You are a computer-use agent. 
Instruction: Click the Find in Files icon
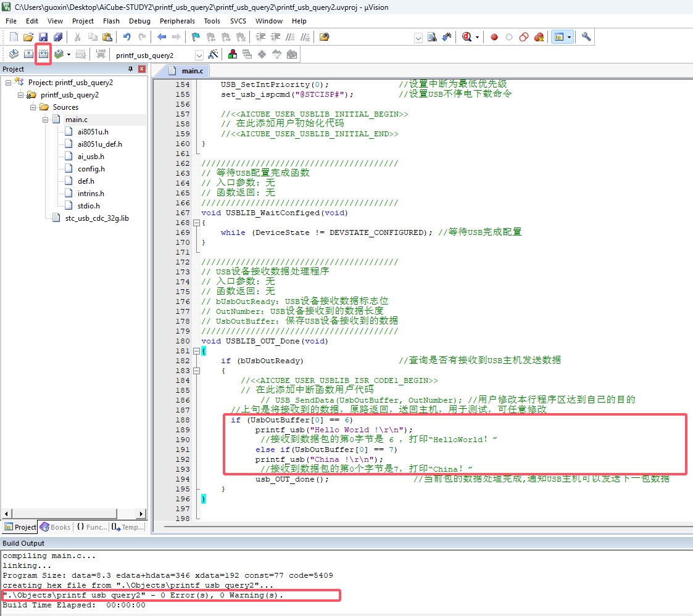(325, 37)
